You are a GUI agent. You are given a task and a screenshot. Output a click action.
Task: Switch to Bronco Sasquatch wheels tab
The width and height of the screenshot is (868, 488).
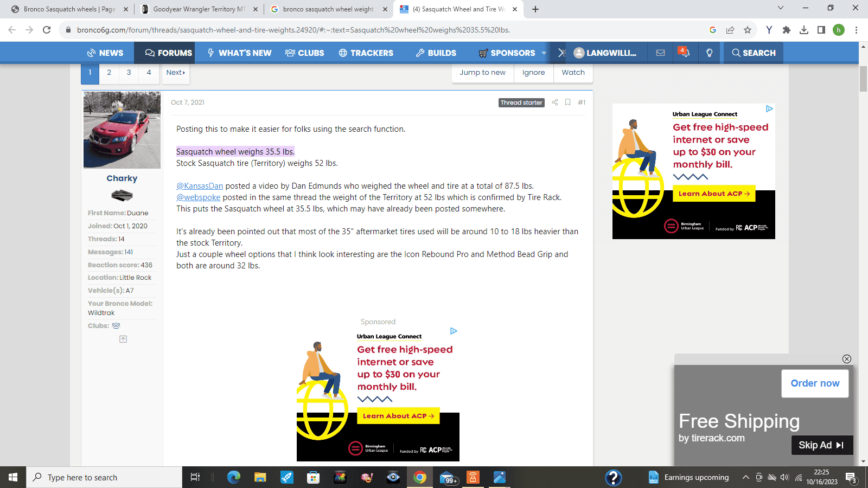[x=69, y=9]
